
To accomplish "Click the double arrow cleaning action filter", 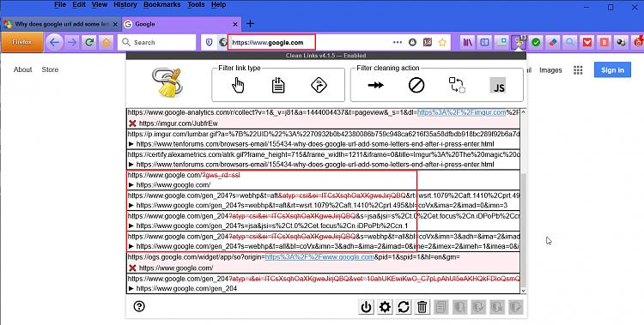I will (x=375, y=86).
